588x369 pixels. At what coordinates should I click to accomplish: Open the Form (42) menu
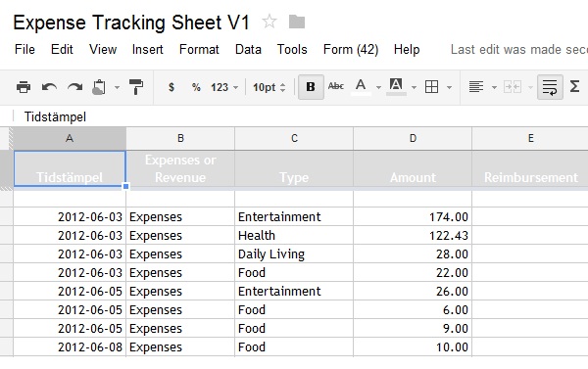point(351,50)
